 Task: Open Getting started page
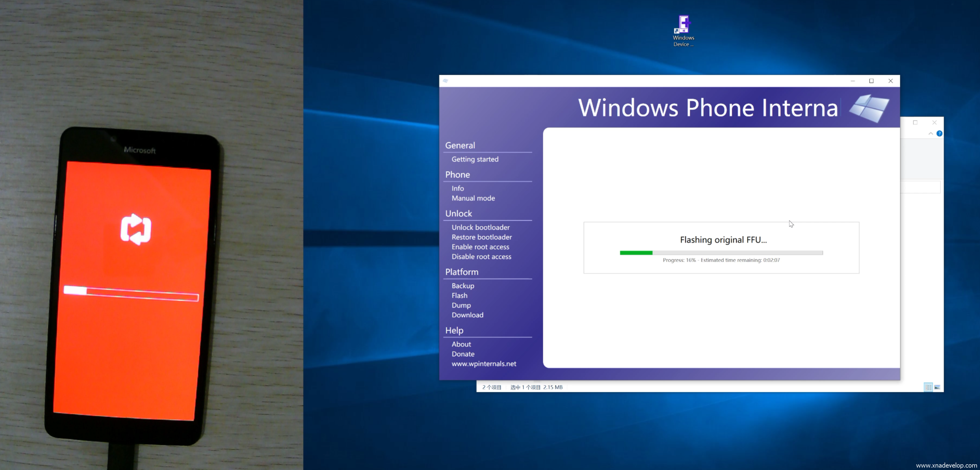point(475,159)
